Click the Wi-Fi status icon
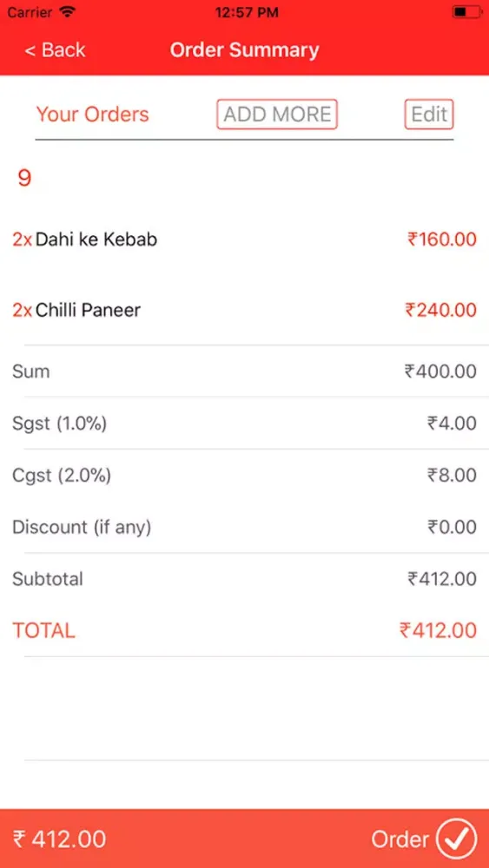This screenshot has height=868, width=489. (68, 12)
